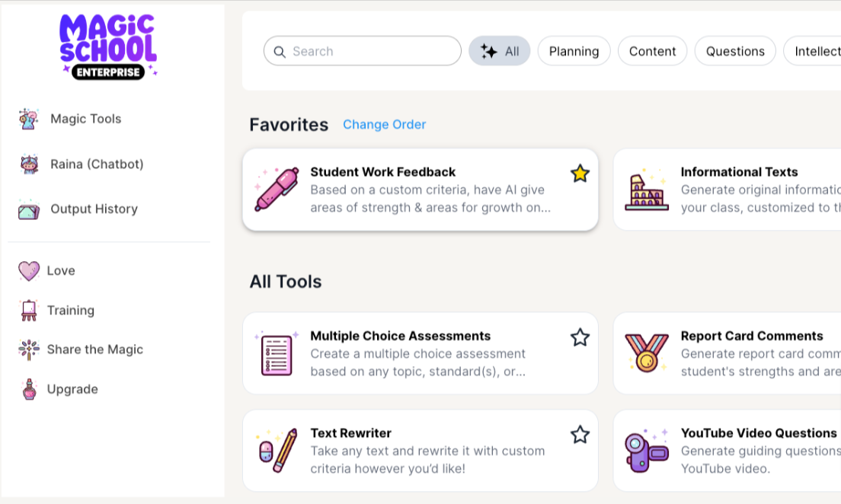Screen dimensions: 841x504
Task: Open the Report Card Comments tool
Action: click(751, 337)
